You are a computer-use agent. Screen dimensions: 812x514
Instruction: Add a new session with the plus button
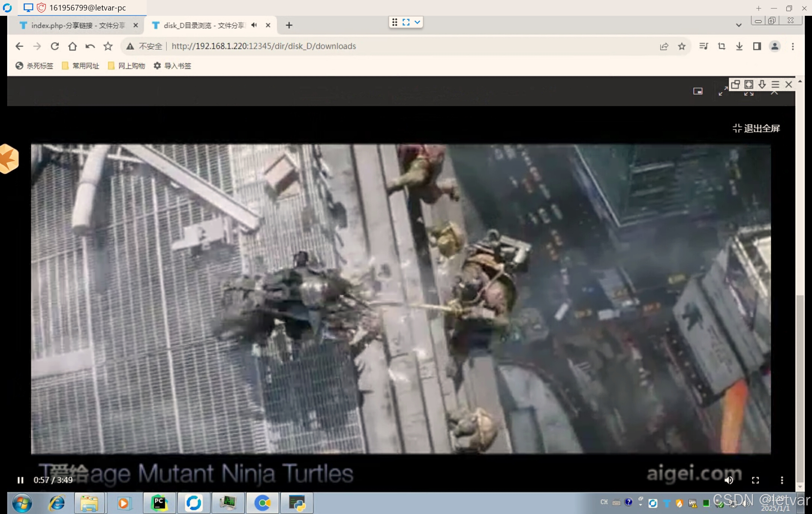point(759,8)
